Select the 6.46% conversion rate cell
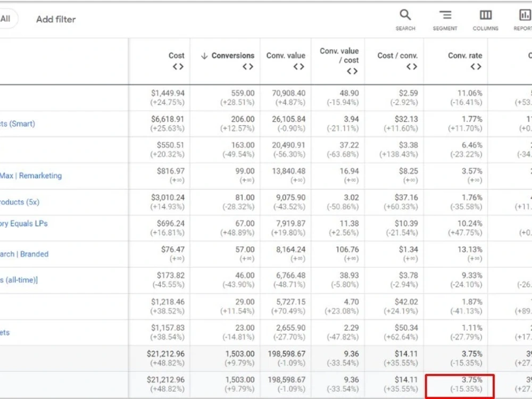532x399 pixels. tap(456, 150)
